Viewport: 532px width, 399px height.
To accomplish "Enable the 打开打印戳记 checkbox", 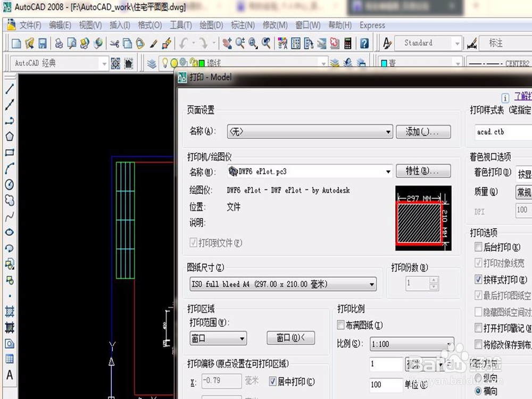I will coord(478,328).
